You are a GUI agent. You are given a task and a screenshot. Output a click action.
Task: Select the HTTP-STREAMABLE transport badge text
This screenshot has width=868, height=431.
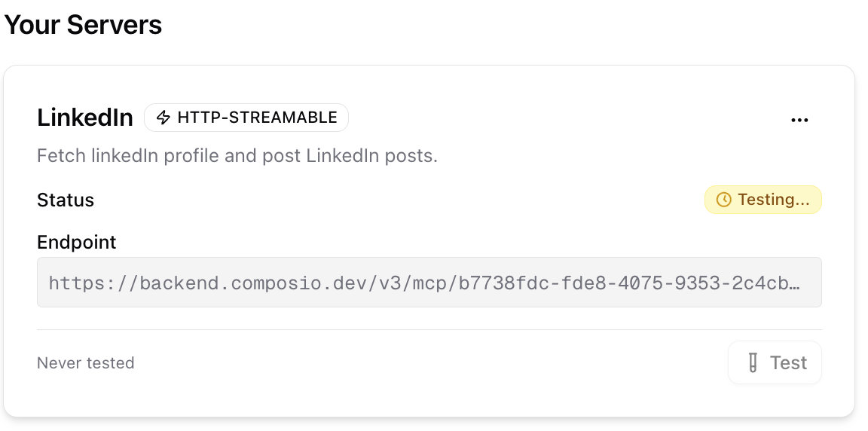click(x=257, y=118)
